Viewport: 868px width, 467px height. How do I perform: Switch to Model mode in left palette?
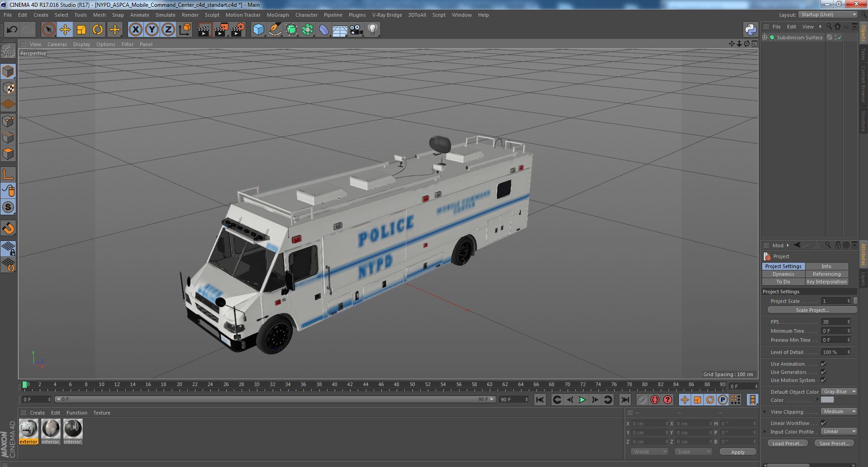(x=8, y=71)
